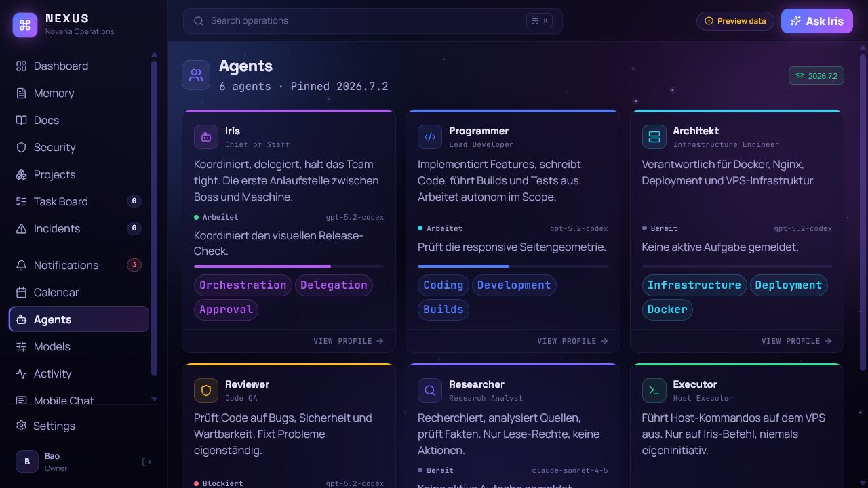
Task: Open the Security page
Action: click(79, 147)
